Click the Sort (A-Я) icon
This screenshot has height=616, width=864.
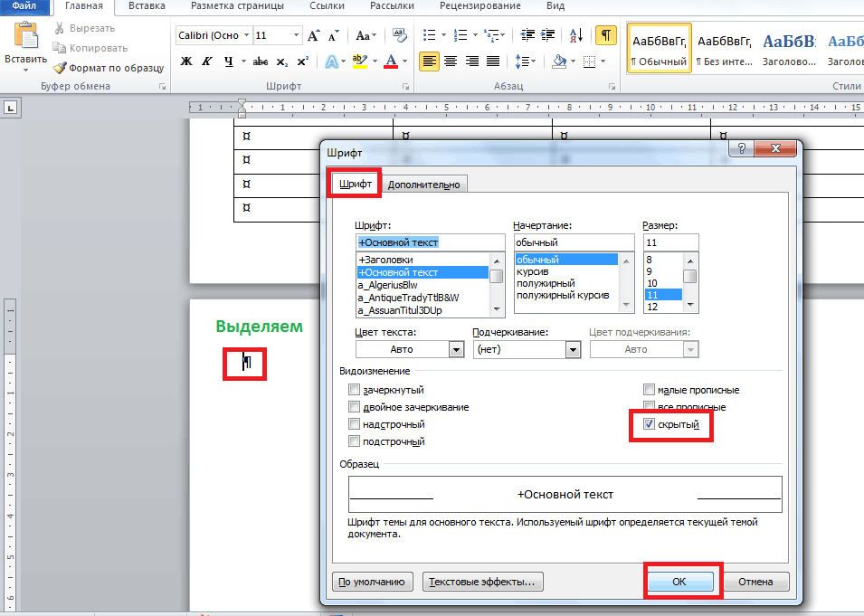pyautogui.click(x=576, y=35)
